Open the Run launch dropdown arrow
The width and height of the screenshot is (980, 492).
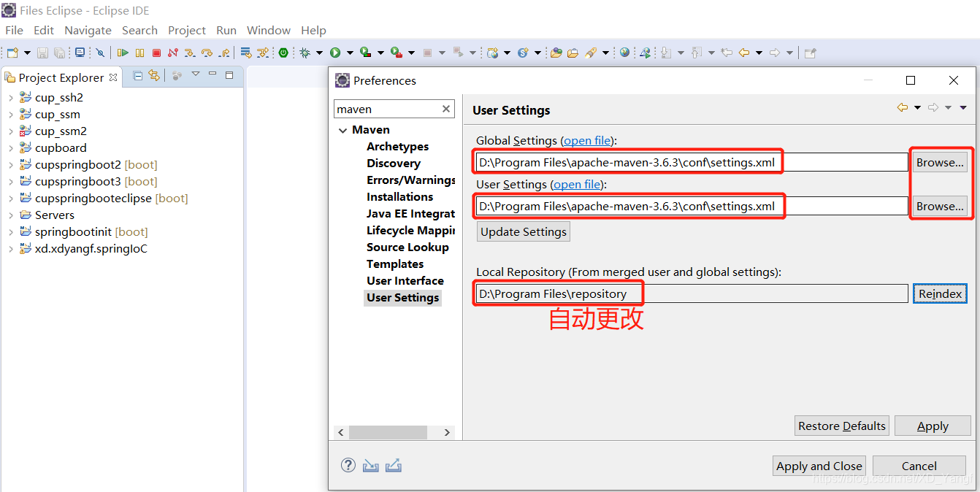(x=350, y=53)
